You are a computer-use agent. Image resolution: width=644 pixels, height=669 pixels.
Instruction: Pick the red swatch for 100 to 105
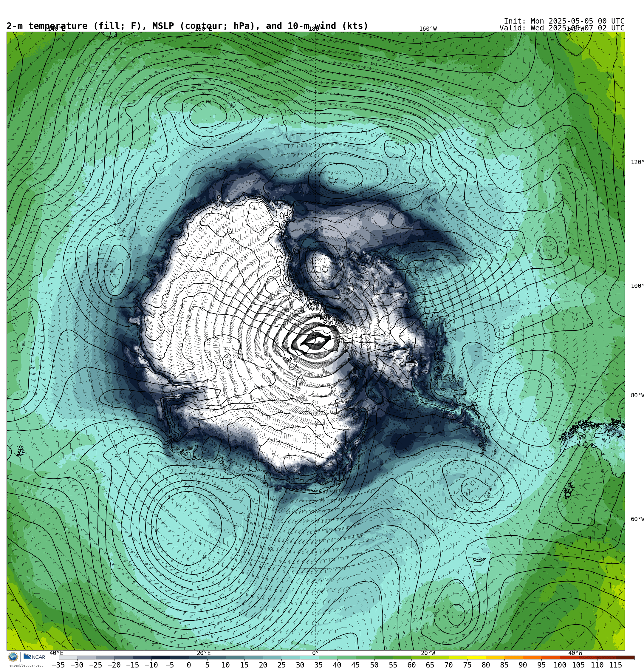click(x=569, y=657)
